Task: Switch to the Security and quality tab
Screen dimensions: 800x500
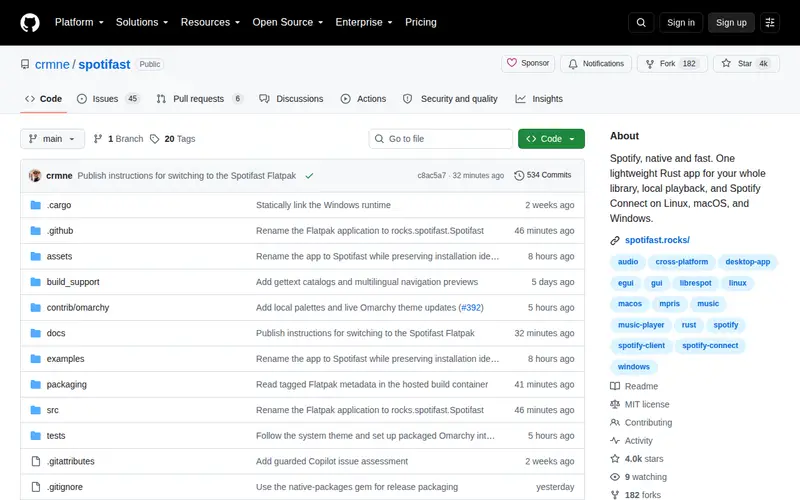Action: pyautogui.click(x=450, y=99)
